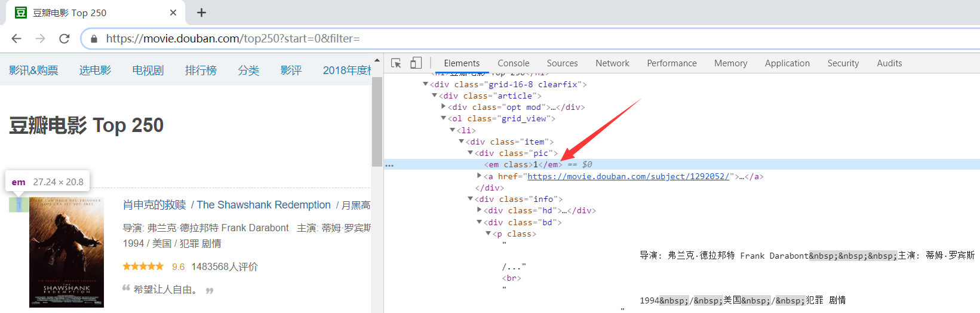This screenshot has height=313, width=980.
Task: Click the five-star rating graphic
Action: click(x=143, y=266)
